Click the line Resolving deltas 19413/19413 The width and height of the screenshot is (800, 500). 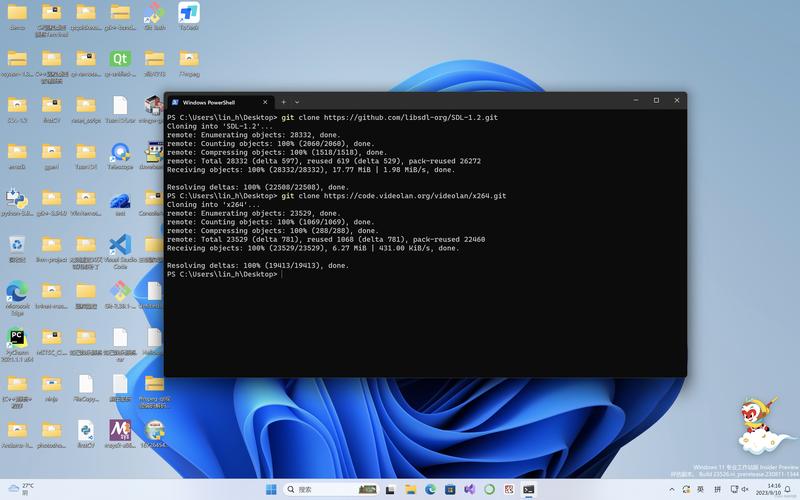[258, 265]
